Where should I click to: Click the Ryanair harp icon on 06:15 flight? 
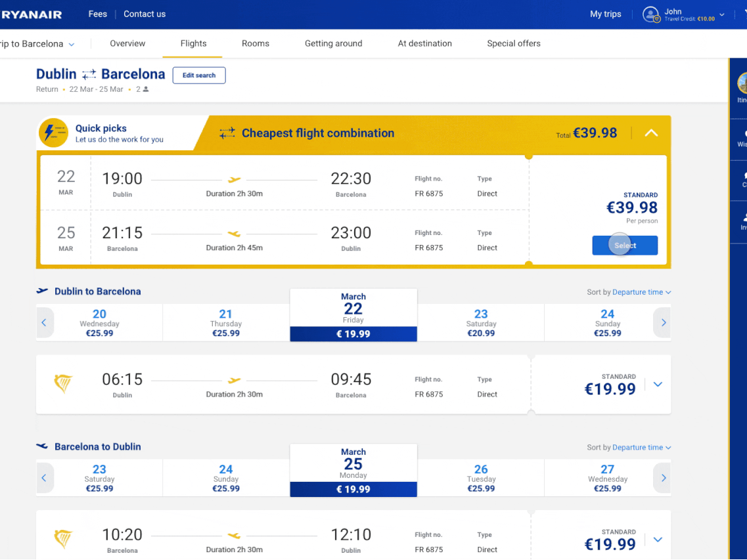[63, 384]
